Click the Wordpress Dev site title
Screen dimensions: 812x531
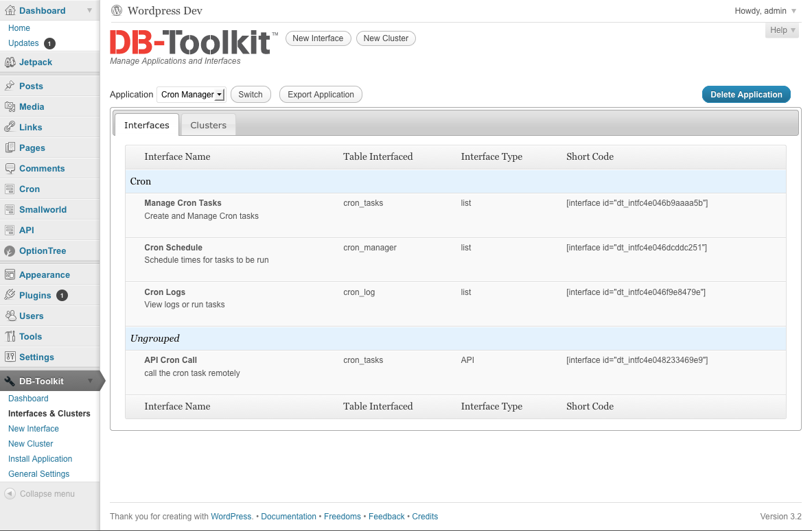[165, 10]
